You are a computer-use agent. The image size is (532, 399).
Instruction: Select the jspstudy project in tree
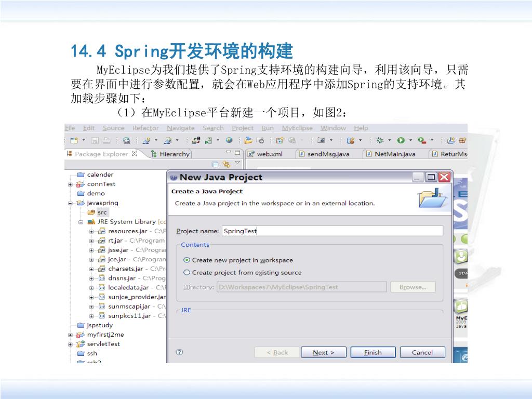tap(100, 325)
